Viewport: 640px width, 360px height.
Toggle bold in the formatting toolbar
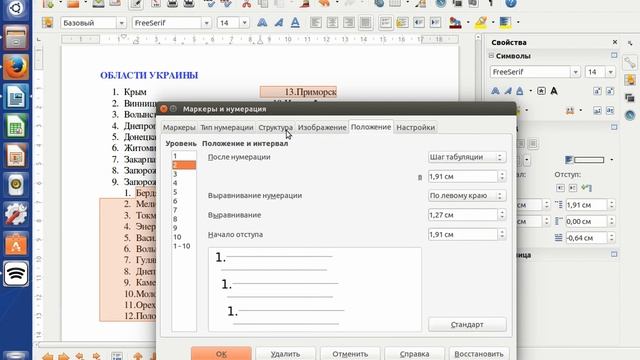click(262, 22)
